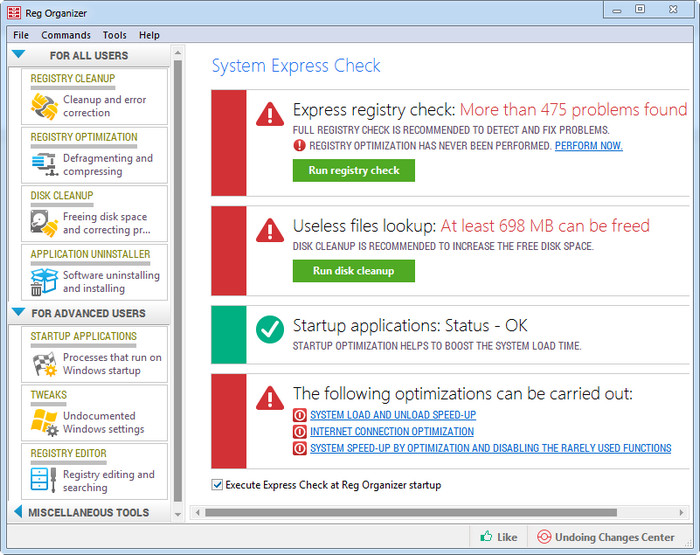Open Undoing Changes Center

click(x=606, y=537)
